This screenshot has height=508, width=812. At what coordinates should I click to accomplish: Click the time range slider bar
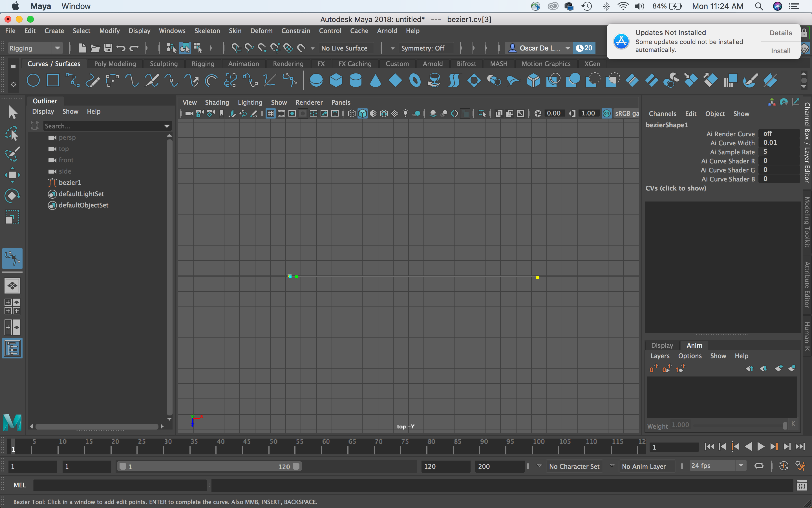point(209,466)
